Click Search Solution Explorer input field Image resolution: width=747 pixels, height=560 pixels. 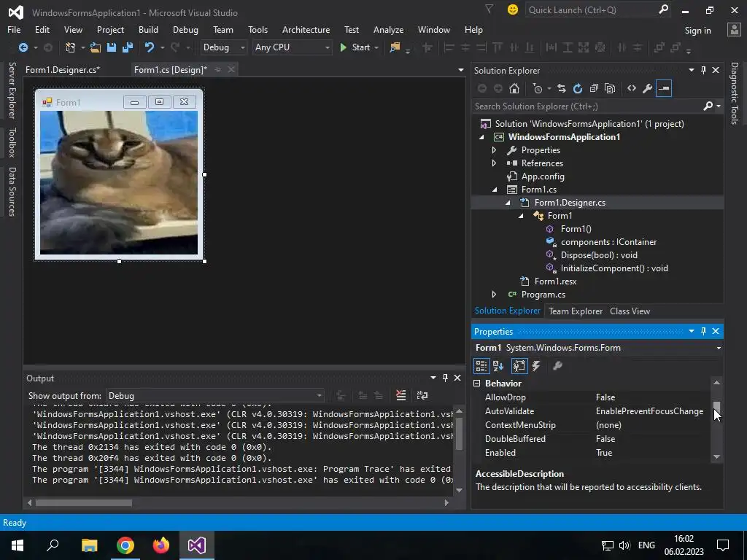pos(589,106)
